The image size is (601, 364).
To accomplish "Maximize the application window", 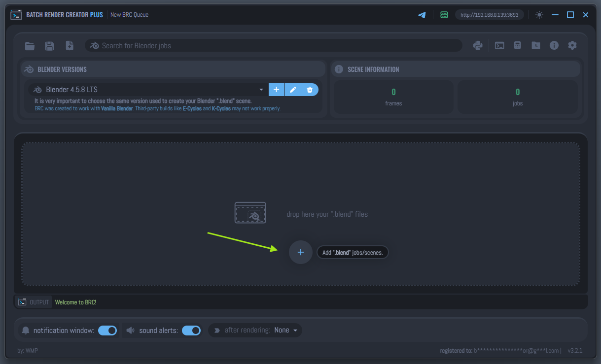I will click(570, 15).
